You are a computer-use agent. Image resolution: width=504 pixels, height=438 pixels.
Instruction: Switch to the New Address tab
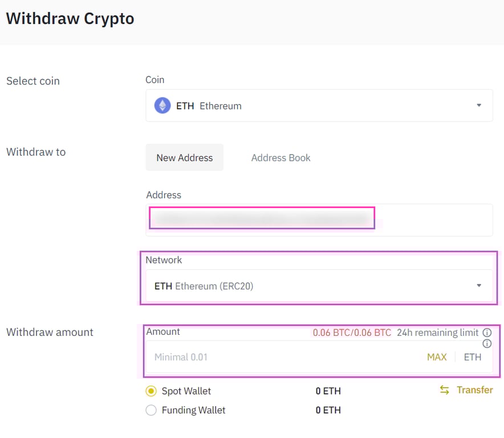(x=185, y=157)
